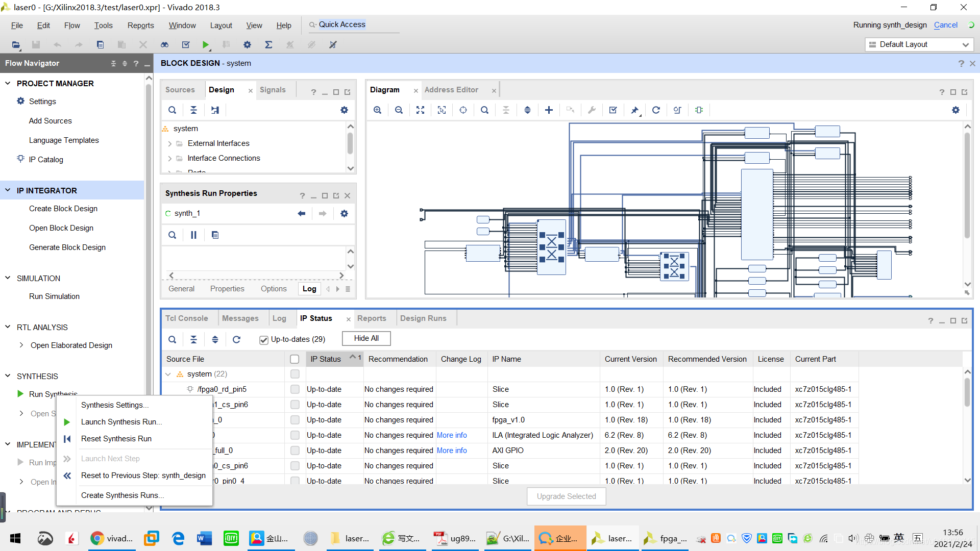Toggle select-all checkbox in IP Status header

pyautogui.click(x=295, y=359)
